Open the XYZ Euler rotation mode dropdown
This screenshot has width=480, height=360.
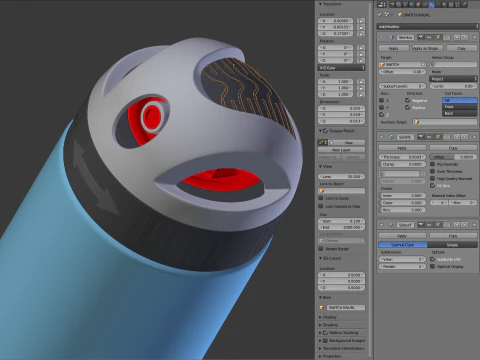click(x=342, y=68)
